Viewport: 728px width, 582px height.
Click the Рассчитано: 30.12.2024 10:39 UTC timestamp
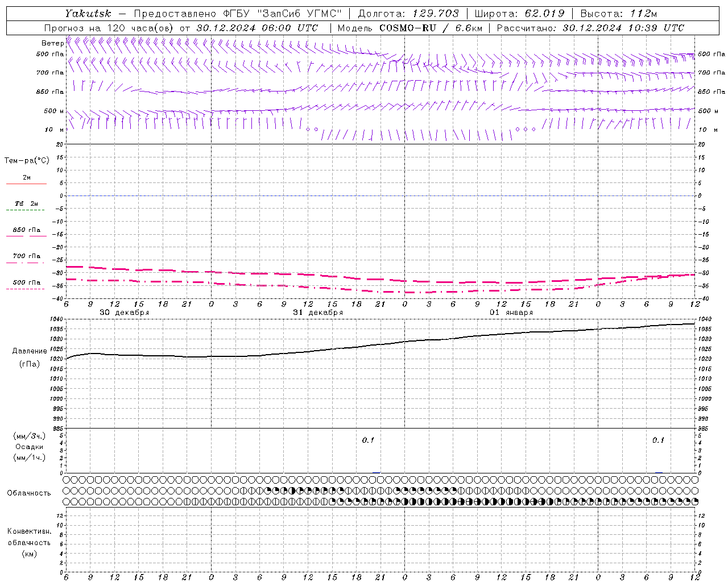coord(590,28)
